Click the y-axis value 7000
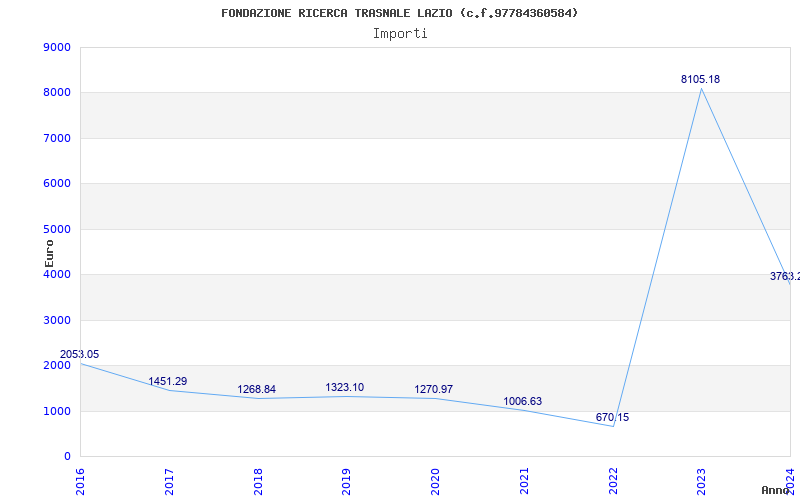 point(57,138)
